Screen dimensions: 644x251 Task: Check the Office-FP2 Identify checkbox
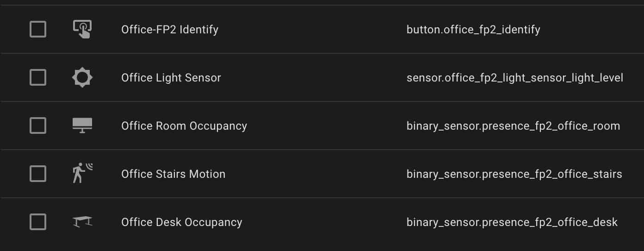coord(38,30)
